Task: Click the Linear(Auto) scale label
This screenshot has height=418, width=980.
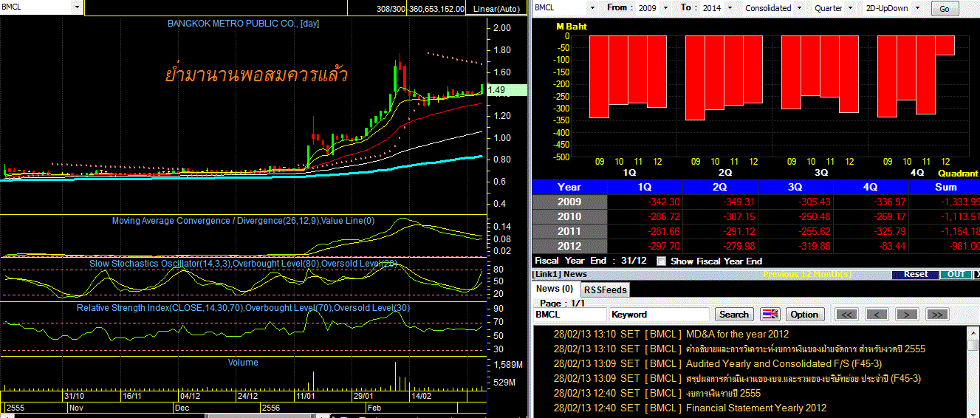Action: (x=497, y=9)
